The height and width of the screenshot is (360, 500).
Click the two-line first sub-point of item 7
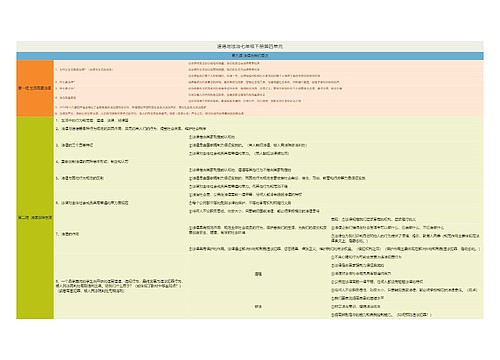pos(258,230)
